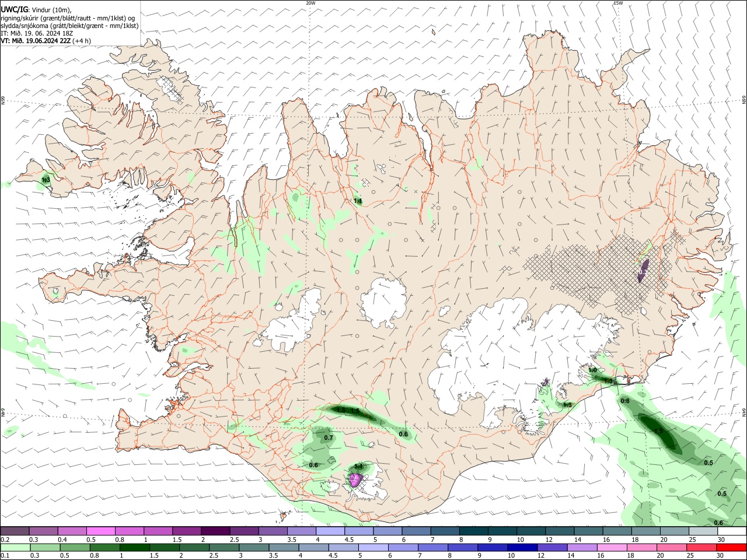
Task: Select the upper-row slate blue swatch starting at 6
Action: click(x=416, y=531)
